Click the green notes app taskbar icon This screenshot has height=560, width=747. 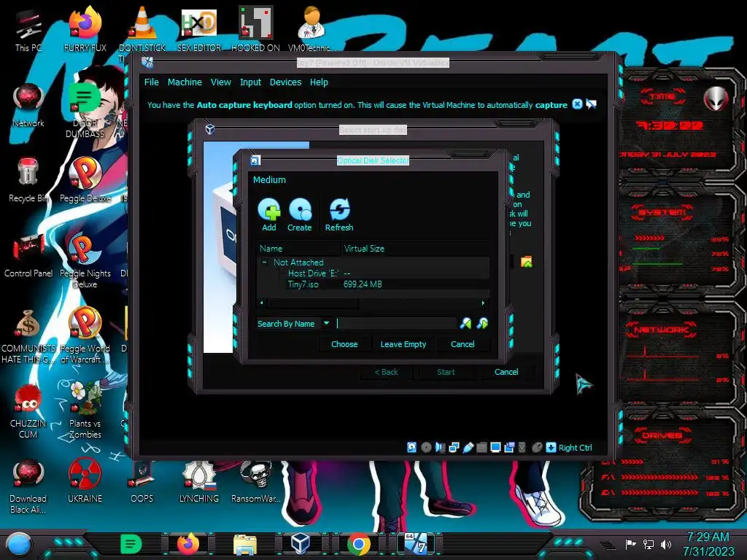(131, 543)
